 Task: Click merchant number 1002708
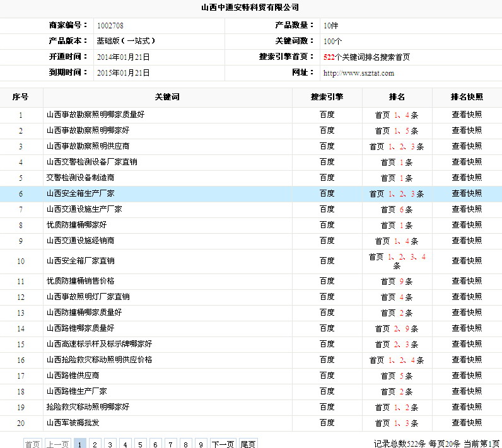point(110,26)
